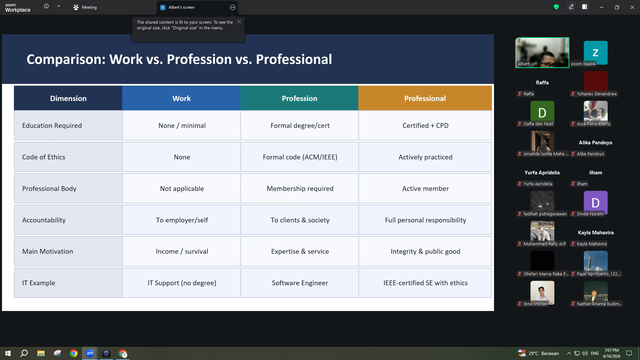Image resolution: width=640 pixels, height=360 pixels.
Task: Select the Yurfa Apridelia participant tile
Action: 542,173
